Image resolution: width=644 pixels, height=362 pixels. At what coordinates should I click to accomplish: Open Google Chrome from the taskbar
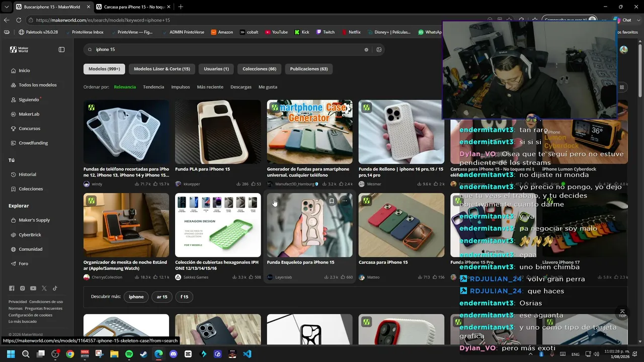[x=70, y=354]
